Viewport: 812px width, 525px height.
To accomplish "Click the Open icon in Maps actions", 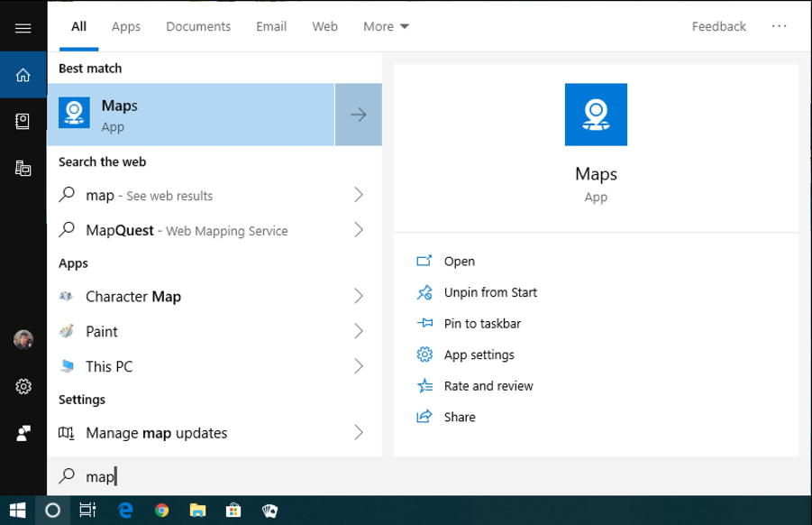I will (424, 261).
